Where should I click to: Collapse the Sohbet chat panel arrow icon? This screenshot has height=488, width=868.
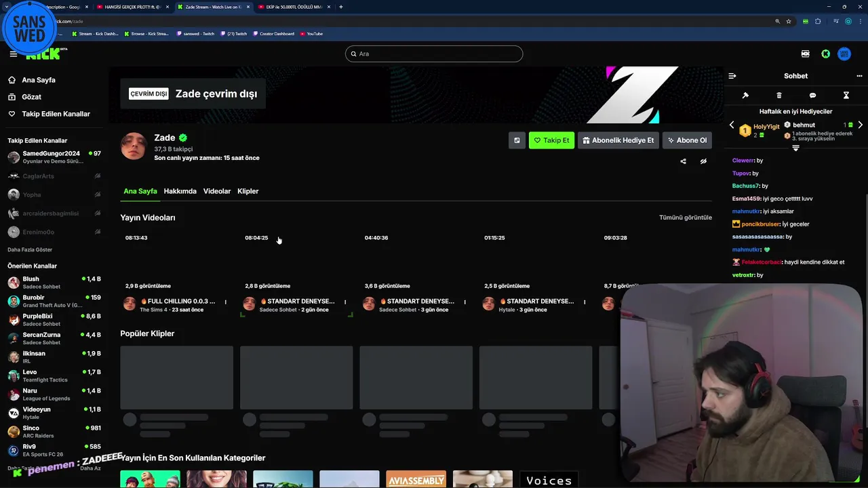tap(732, 76)
